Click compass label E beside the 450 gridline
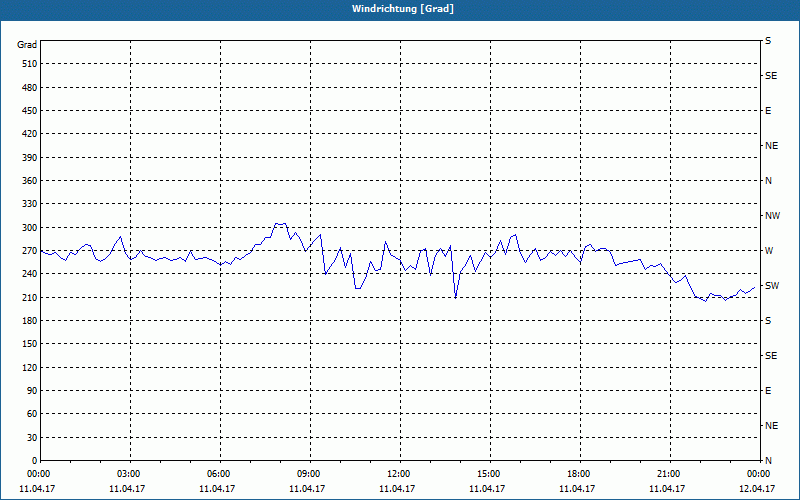 [768, 111]
